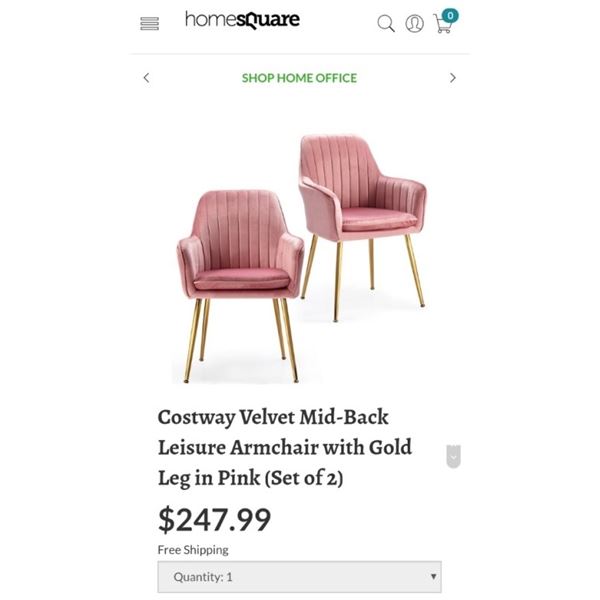600x600 pixels.
Task: Click the Quantity dropdown arrow
Action: [433, 576]
